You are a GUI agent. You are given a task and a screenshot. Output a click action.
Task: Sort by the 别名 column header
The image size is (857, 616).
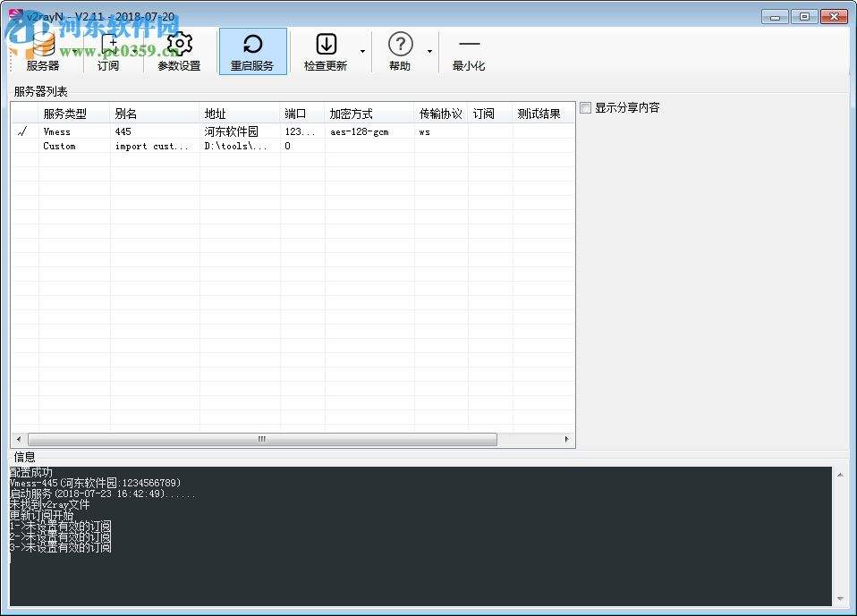click(x=155, y=114)
